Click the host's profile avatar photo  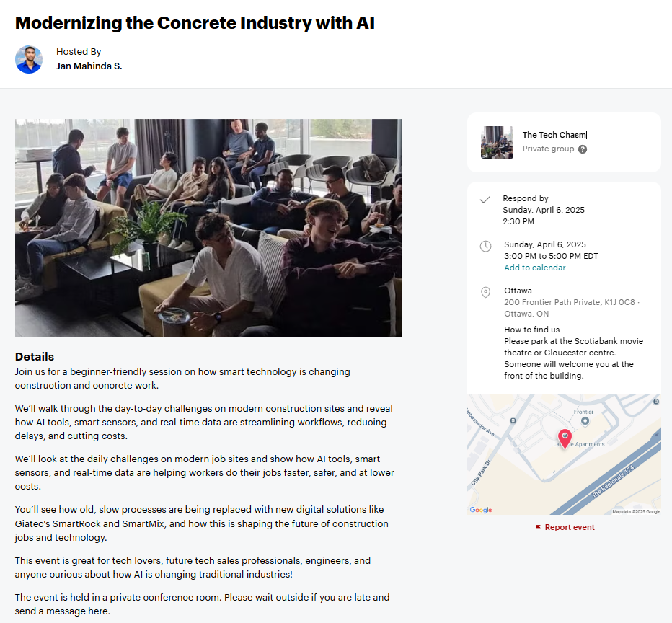(x=29, y=59)
